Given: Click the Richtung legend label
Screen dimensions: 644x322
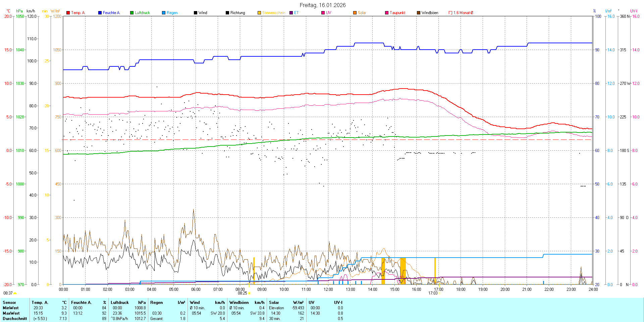Looking at the screenshot, I should tap(238, 13).
